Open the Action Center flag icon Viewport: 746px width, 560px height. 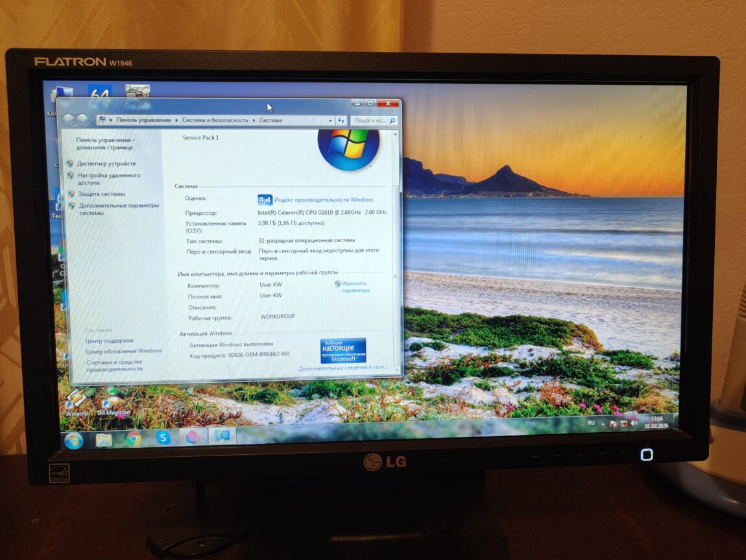click(613, 424)
